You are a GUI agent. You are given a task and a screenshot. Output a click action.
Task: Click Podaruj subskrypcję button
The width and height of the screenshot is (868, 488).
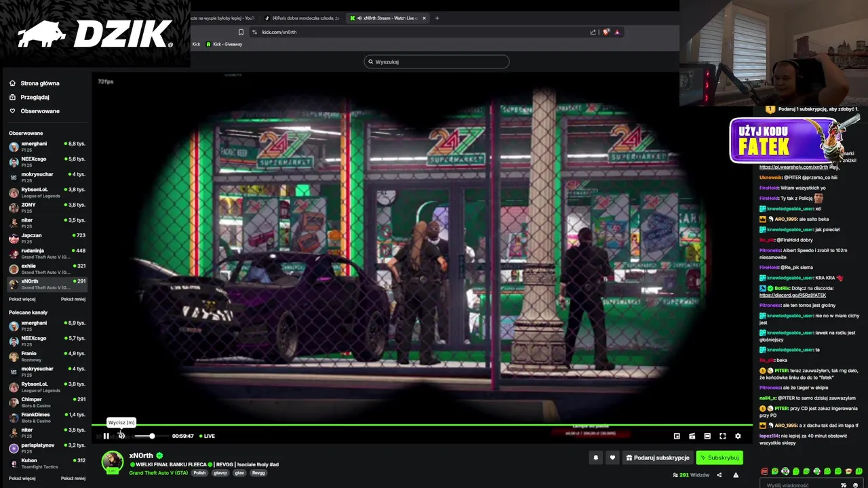pyautogui.click(x=657, y=457)
